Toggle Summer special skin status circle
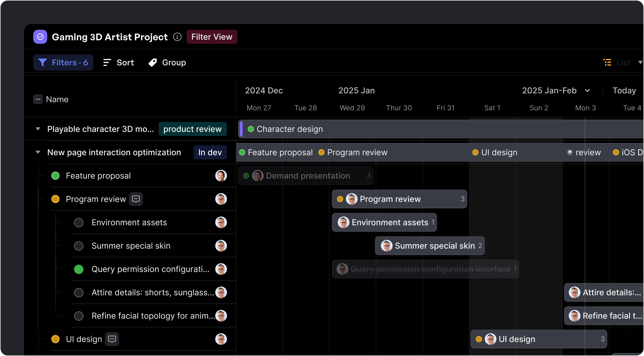Image resolution: width=644 pixels, height=356 pixels. coord(79,246)
